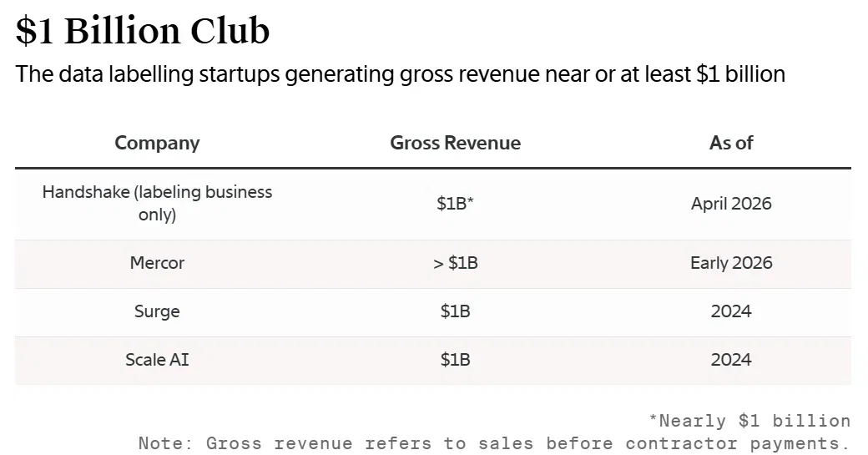Select the Gross Revenue column header
The height and width of the screenshot is (455, 868).
coord(455,143)
